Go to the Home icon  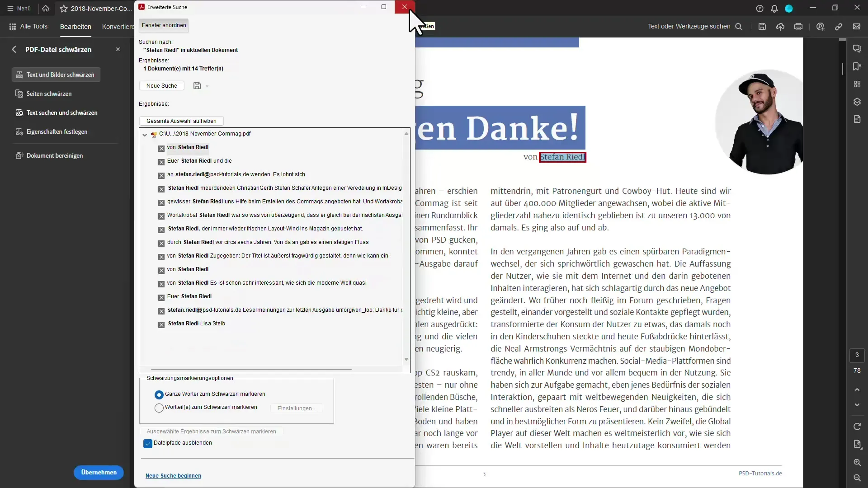pos(46,8)
